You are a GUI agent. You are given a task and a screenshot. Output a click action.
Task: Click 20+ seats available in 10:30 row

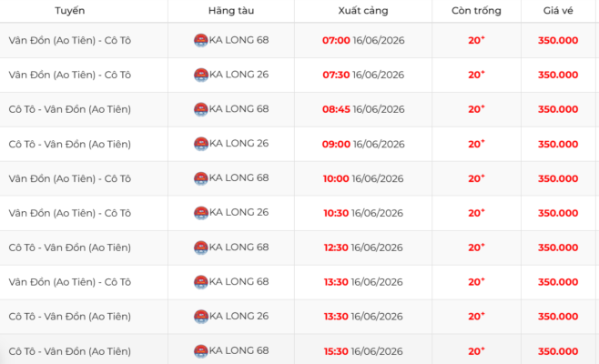pyautogui.click(x=476, y=212)
